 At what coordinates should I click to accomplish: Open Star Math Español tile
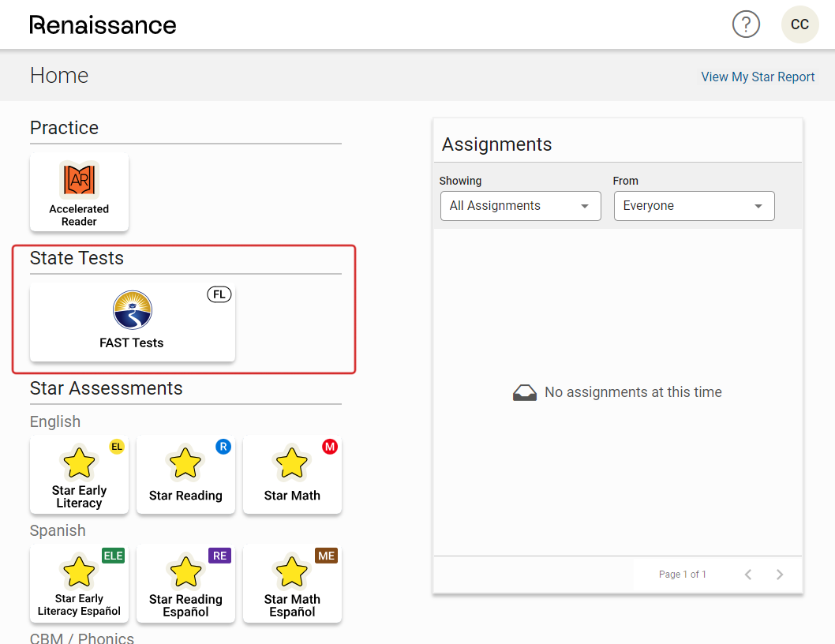(292, 584)
